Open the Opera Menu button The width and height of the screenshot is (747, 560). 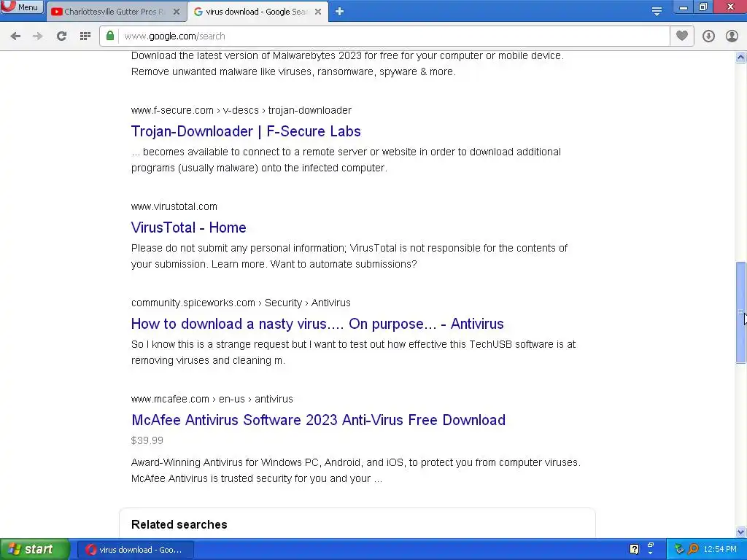pyautogui.click(x=22, y=7)
